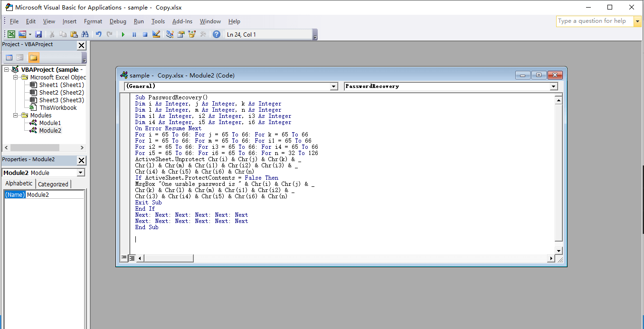Click the Undo arrow icon
This screenshot has height=329, width=644.
(99, 34)
